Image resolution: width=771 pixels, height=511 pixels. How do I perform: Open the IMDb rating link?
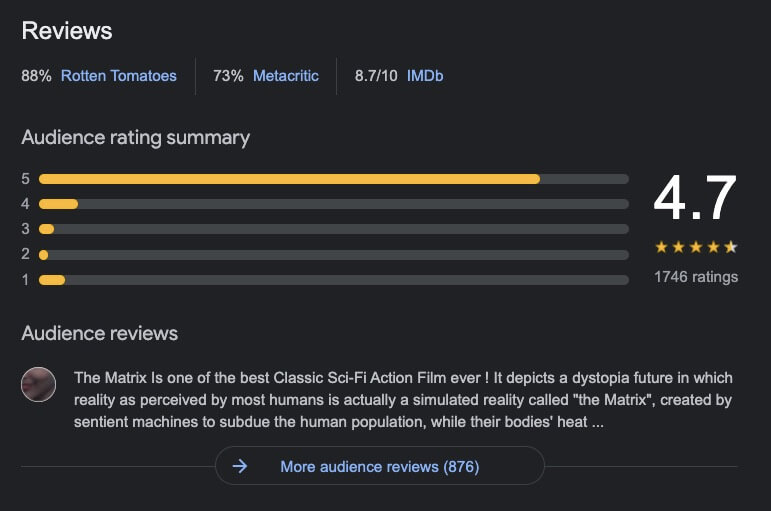point(425,76)
